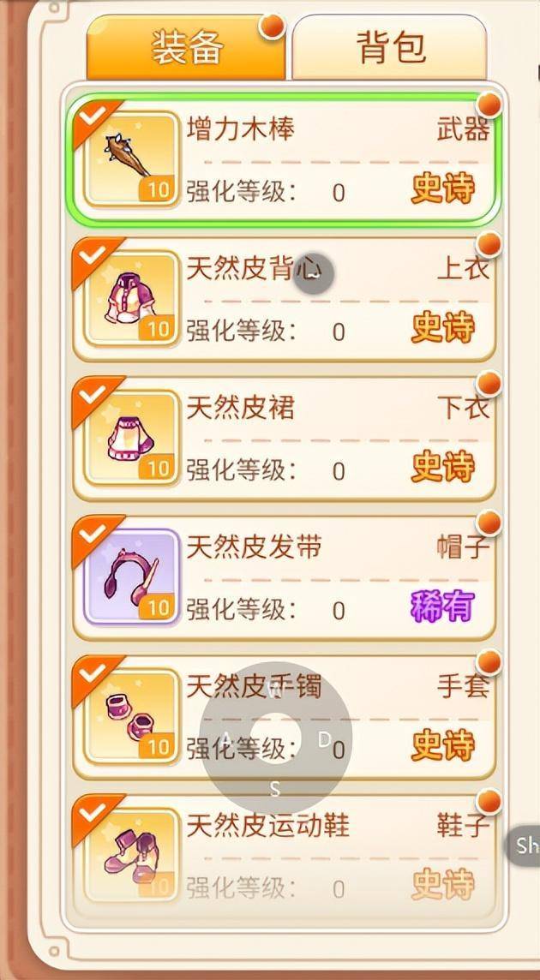The height and width of the screenshot is (980, 540).
Task: Toggle the equipped checkmark on 天然皮发带
Action: (93, 535)
